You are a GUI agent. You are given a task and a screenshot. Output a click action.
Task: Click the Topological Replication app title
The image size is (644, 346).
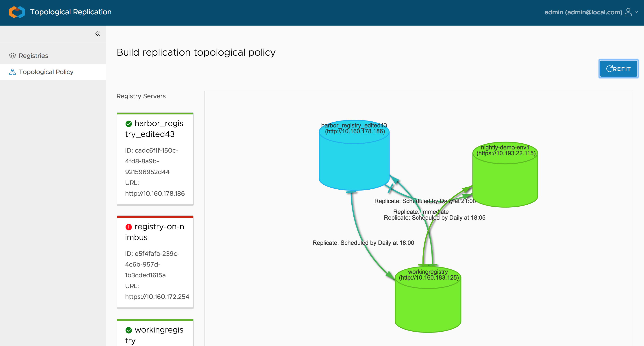tap(71, 12)
